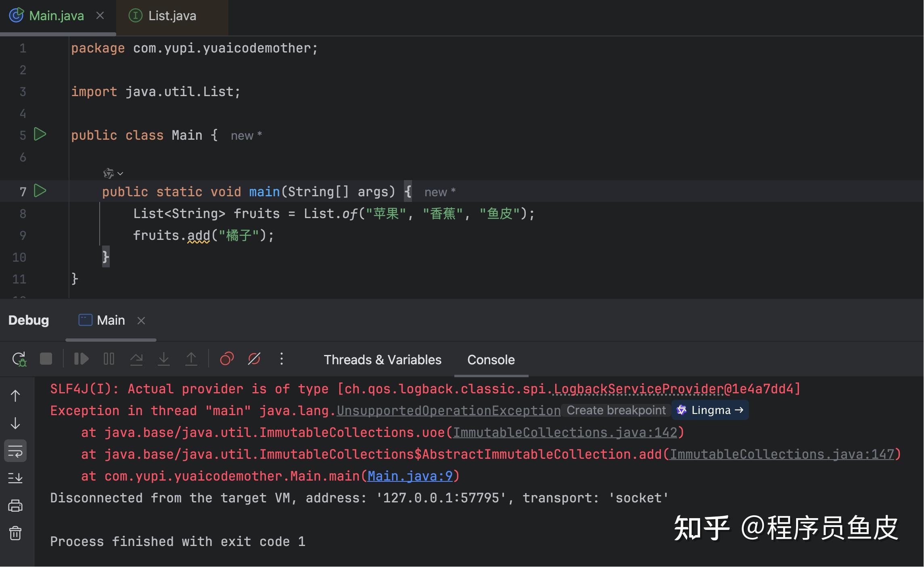
Task: Open ImmutableCollections.java:147 link
Action: click(782, 454)
